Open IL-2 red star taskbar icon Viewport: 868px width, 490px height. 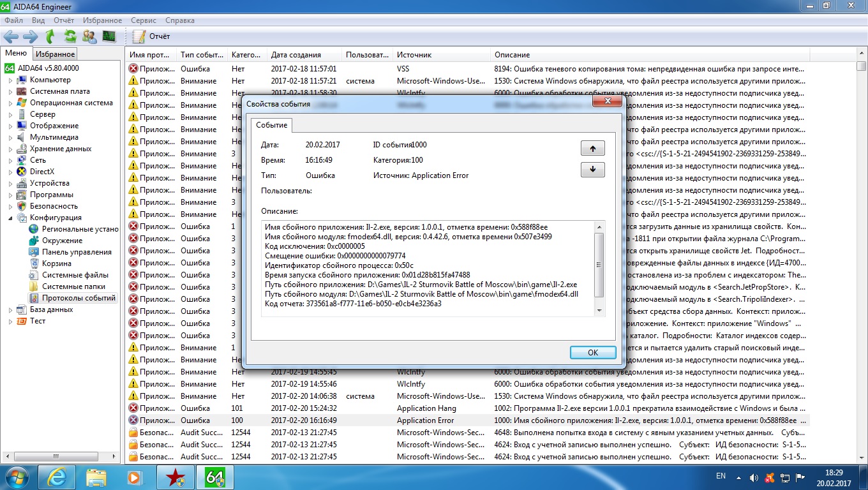click(174, 477)
